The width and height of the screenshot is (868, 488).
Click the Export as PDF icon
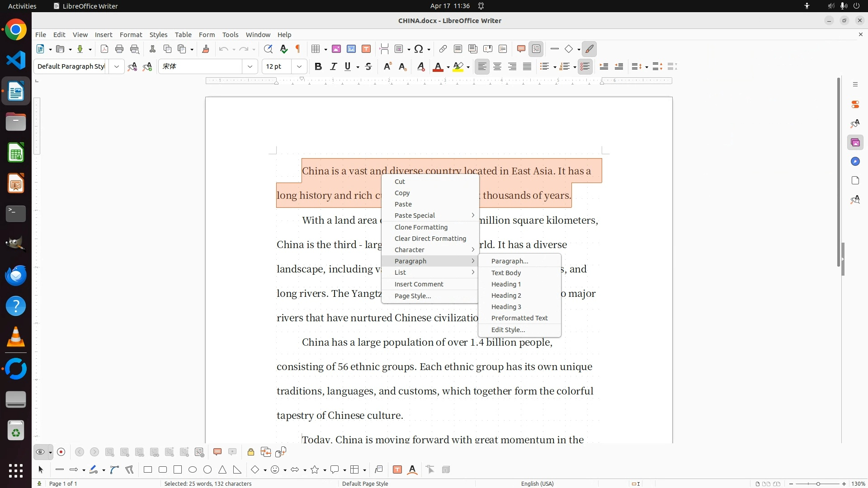pyautogui.click(x=104, y=49)
